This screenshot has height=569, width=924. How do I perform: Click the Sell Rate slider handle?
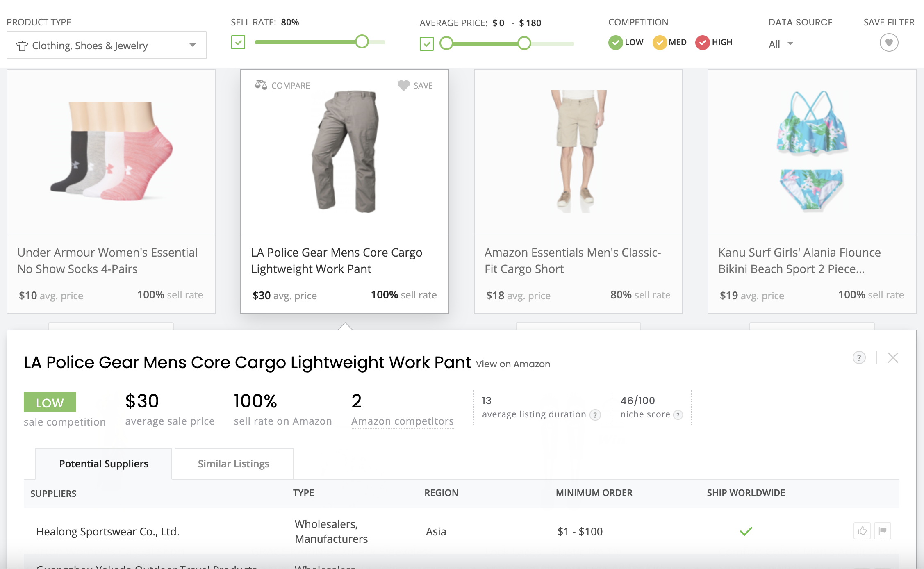point(362,41)
